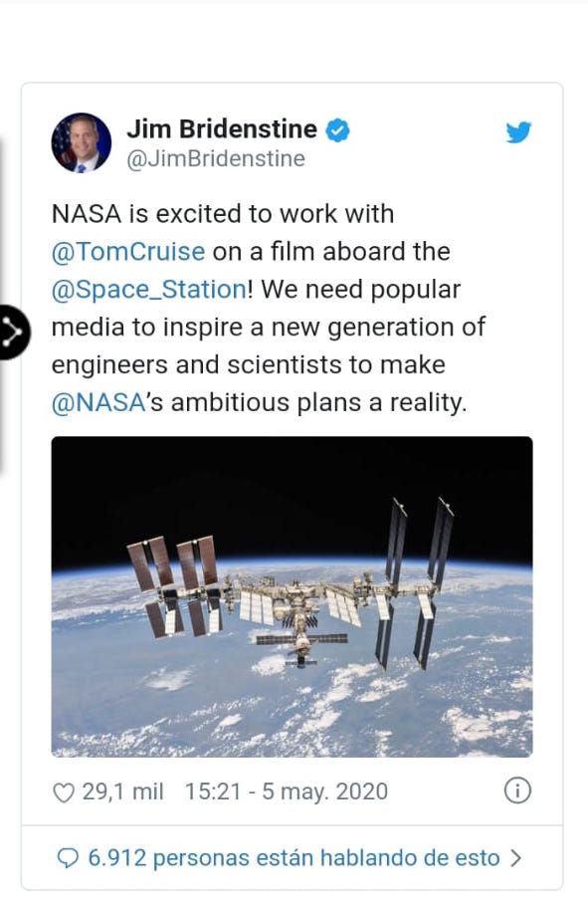The height and width of the screenshot is (903, 588).
Task: View the space station photo
Action: point(292,596)
